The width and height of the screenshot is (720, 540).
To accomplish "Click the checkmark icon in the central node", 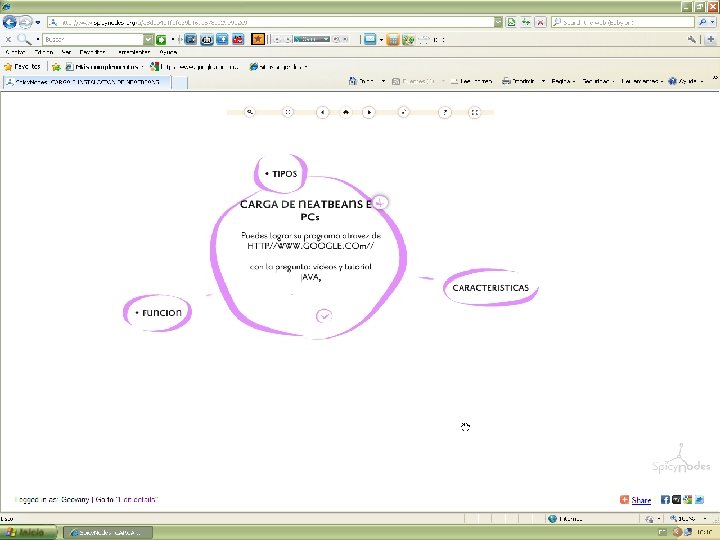I will click(x=324, y=316).
